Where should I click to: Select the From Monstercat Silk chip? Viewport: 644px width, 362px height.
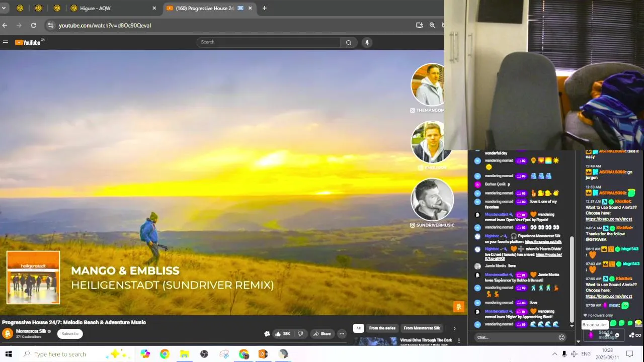pos(422,328)
